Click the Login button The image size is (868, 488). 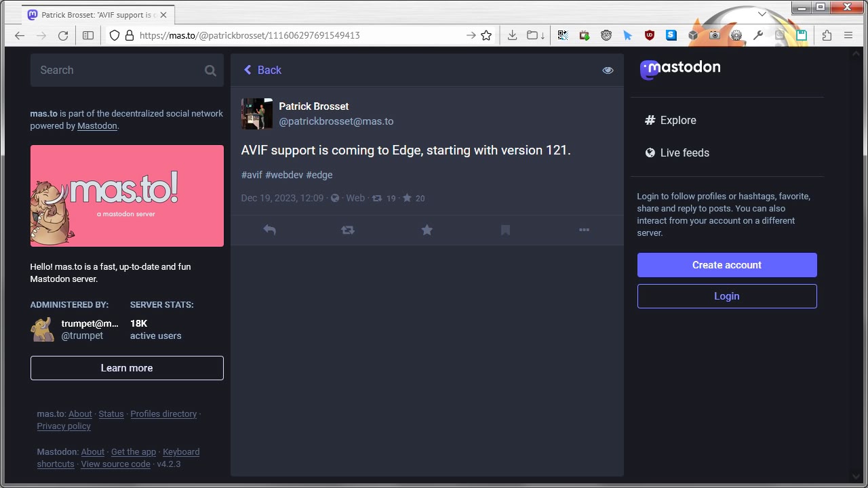click(x=727, y=296)
